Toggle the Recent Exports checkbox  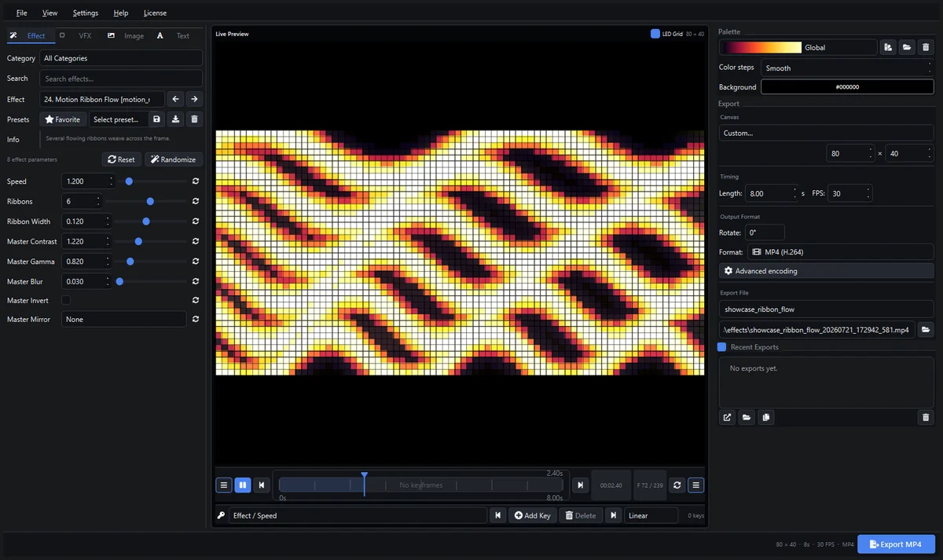point(722,347)
